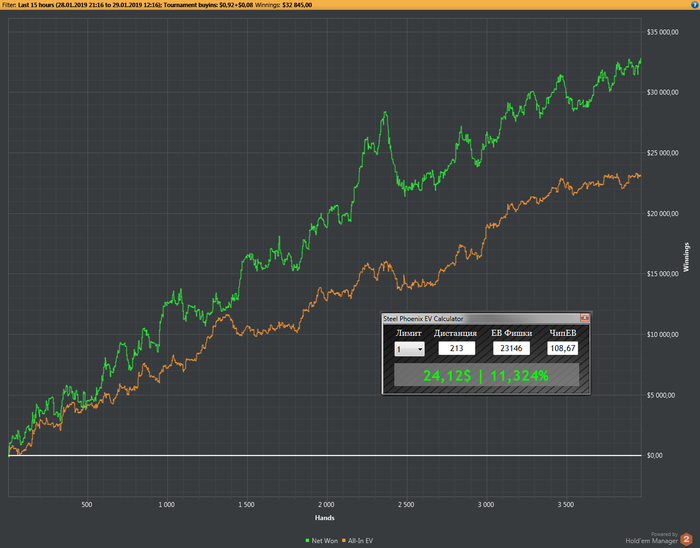Click the Tournament buyins $0,92+$0,08 filter text
This screenshot has height=548, width=700.
[x=208, y=5]
